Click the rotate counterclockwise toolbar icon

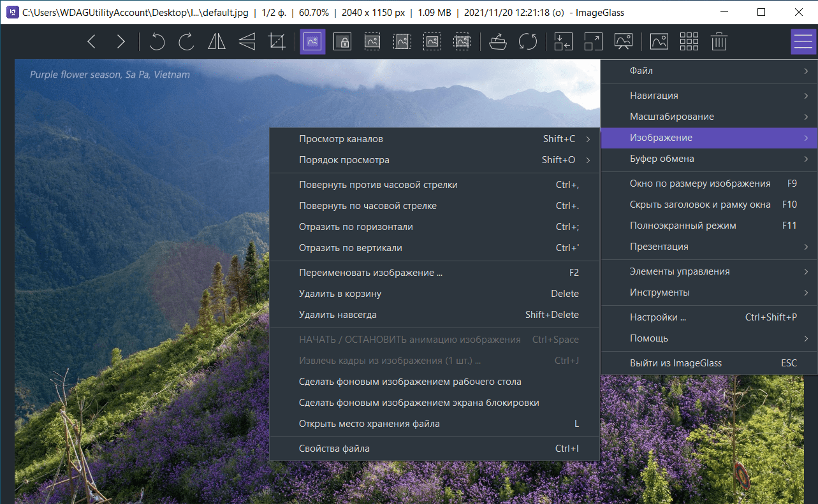(157, 42)
